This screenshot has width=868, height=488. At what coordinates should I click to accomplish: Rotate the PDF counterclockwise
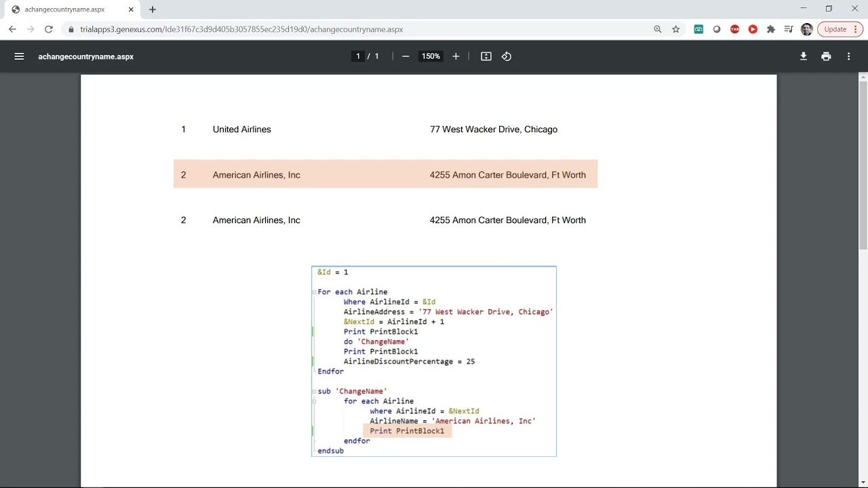(507, 56)
